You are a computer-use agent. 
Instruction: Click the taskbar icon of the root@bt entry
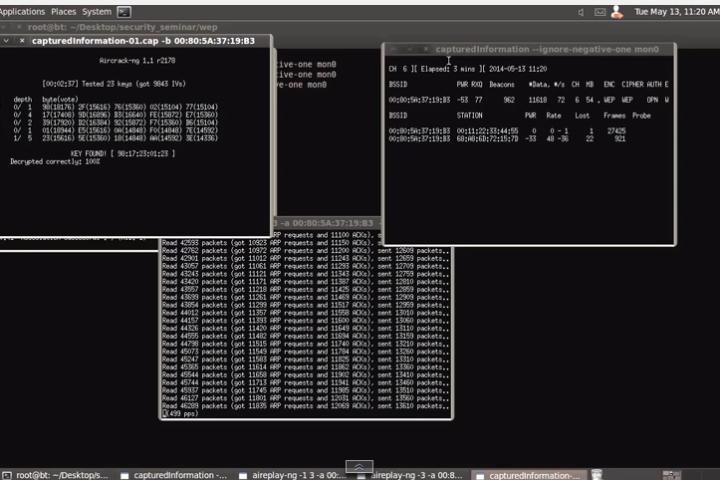[x=6, y=475]
